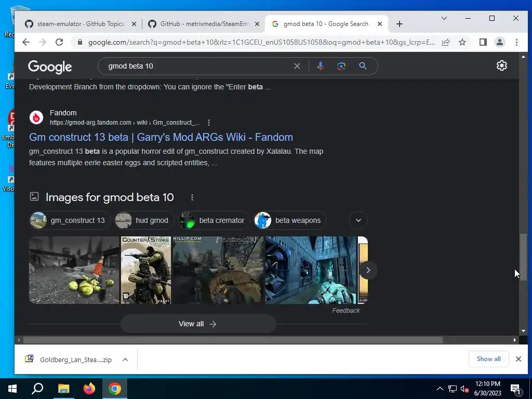The height and width of the screenshot is (399, 532).
Task: Filter images by beta cremator
Action: [x=214, y=220]
